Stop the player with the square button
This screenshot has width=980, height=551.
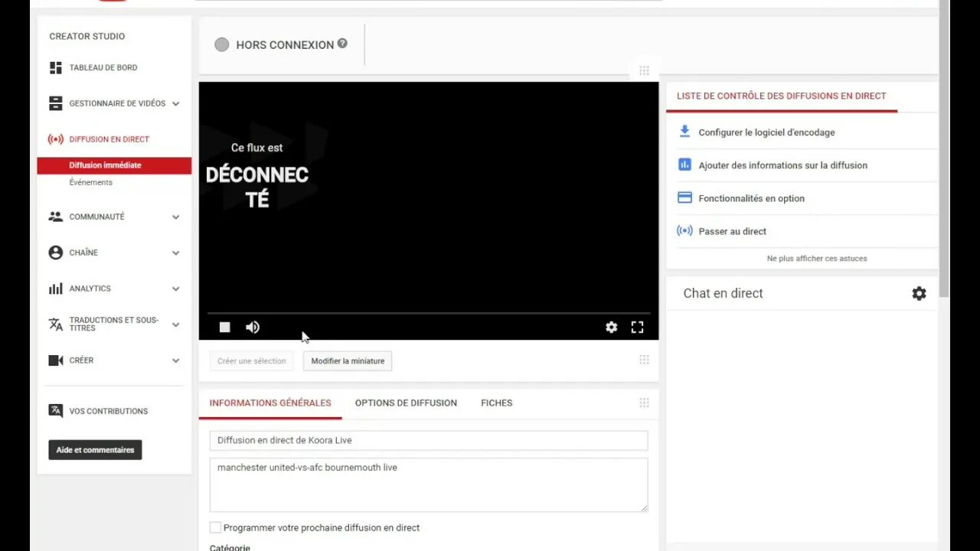tap(224, 328)
